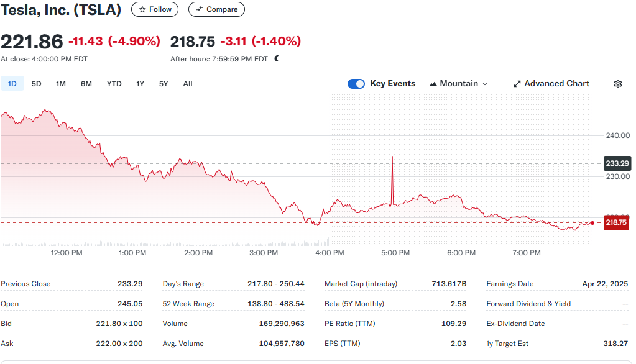Click 1y Target Est value 318.27
This screenshot has width=636, height=364.
coord(615,344)
